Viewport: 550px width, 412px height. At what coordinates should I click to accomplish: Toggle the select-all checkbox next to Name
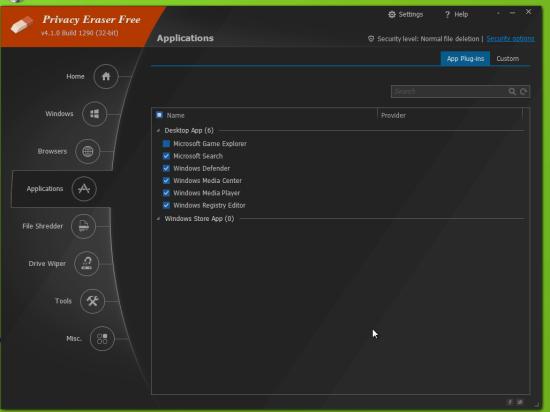tap(159, 115)
